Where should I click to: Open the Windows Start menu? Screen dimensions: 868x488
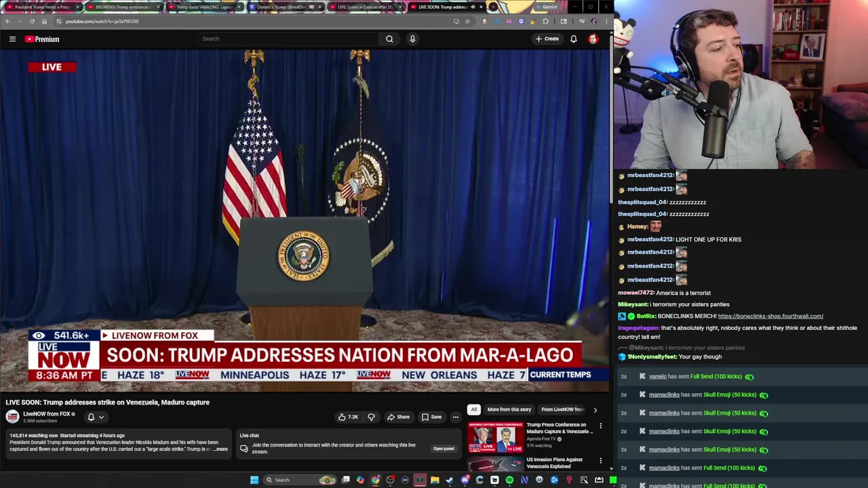[x=254, y=480]
